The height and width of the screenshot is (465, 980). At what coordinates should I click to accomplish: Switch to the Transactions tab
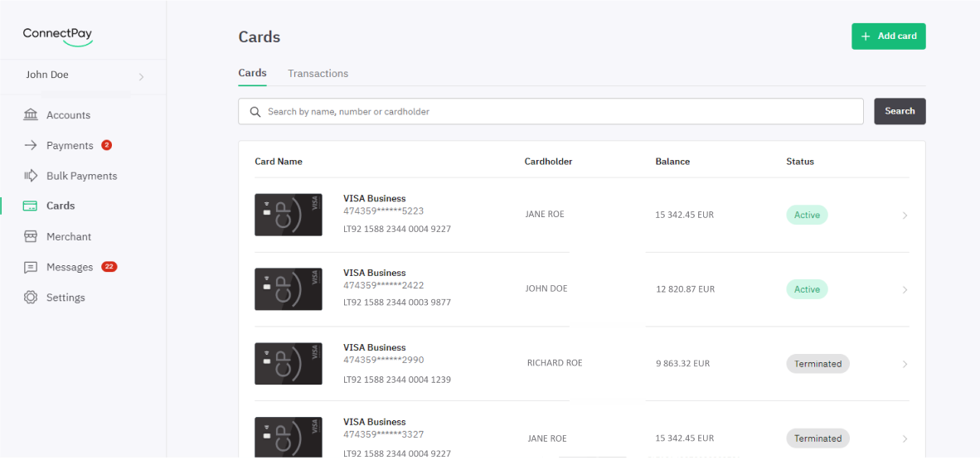tap(318, 74)
